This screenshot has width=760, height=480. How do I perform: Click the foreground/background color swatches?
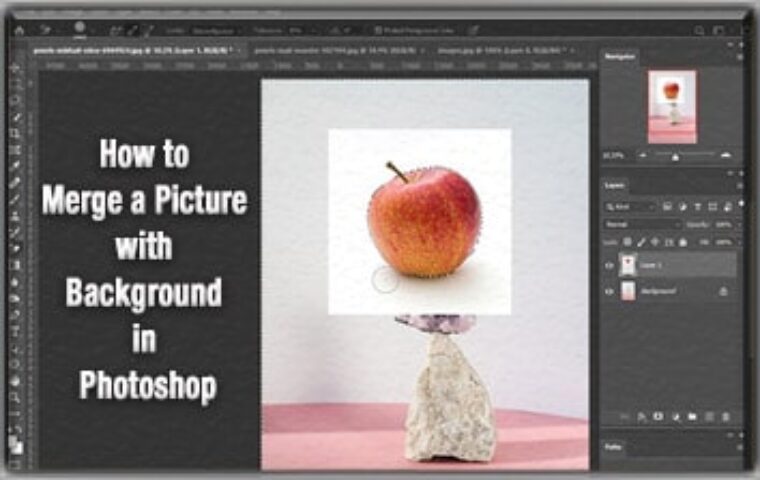16,444
